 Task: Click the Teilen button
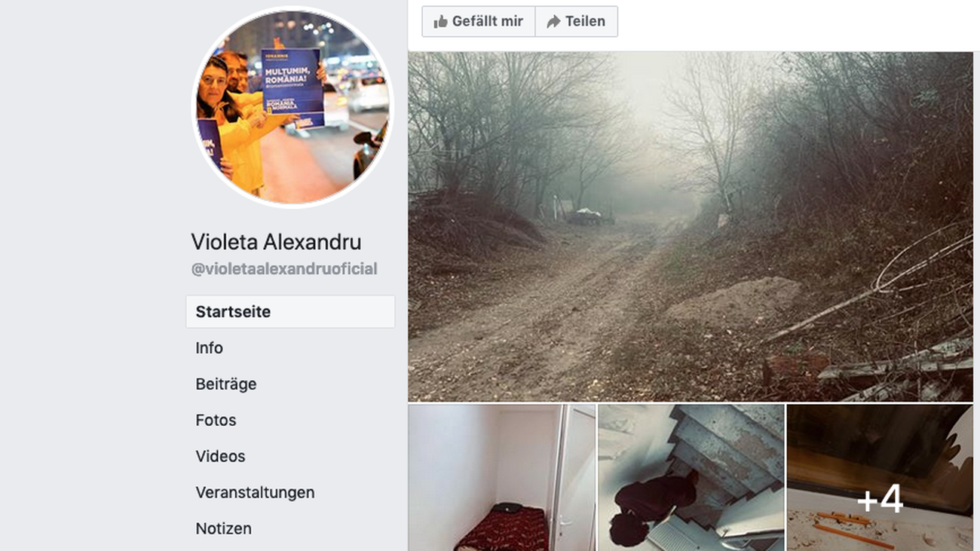point(576,21)
